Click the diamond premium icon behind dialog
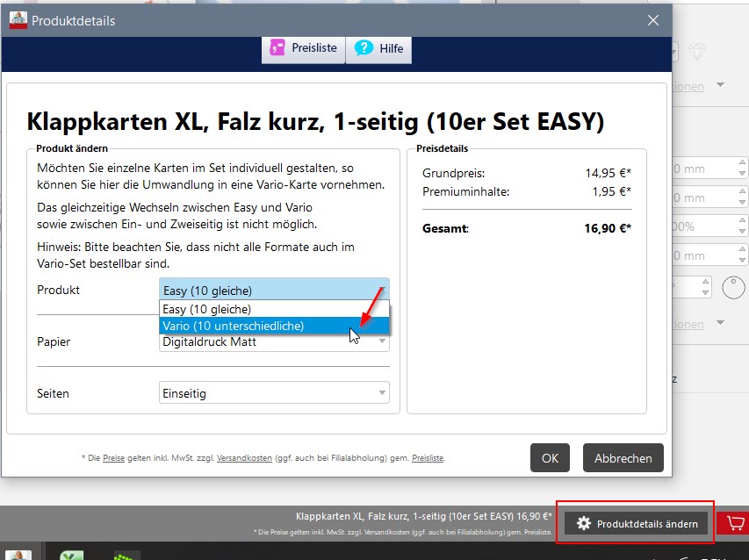 697,51
